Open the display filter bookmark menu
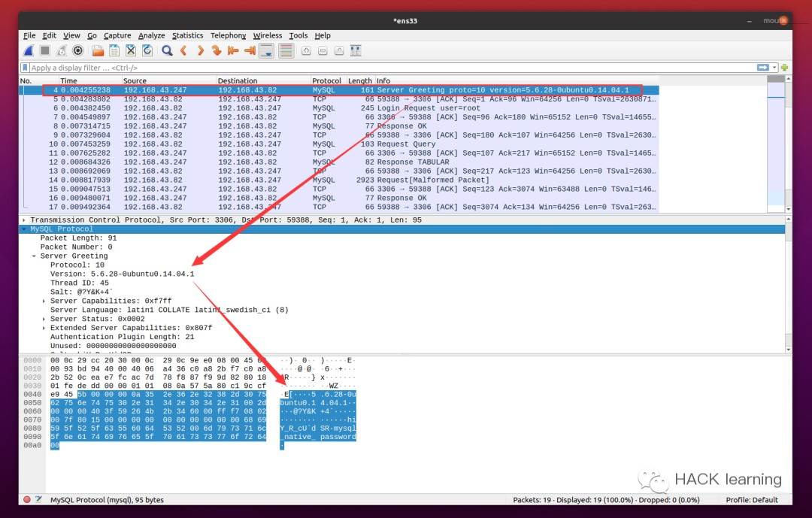 click(x=25, y=68)
